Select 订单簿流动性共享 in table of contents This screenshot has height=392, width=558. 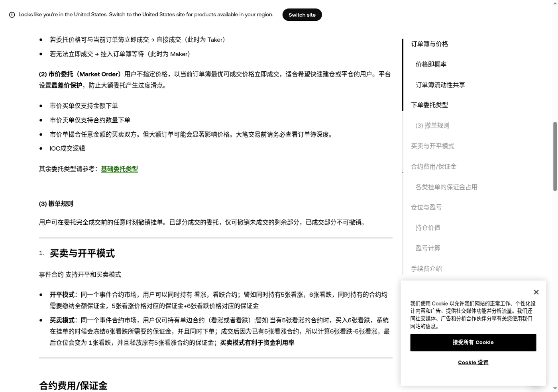(440, 85)
